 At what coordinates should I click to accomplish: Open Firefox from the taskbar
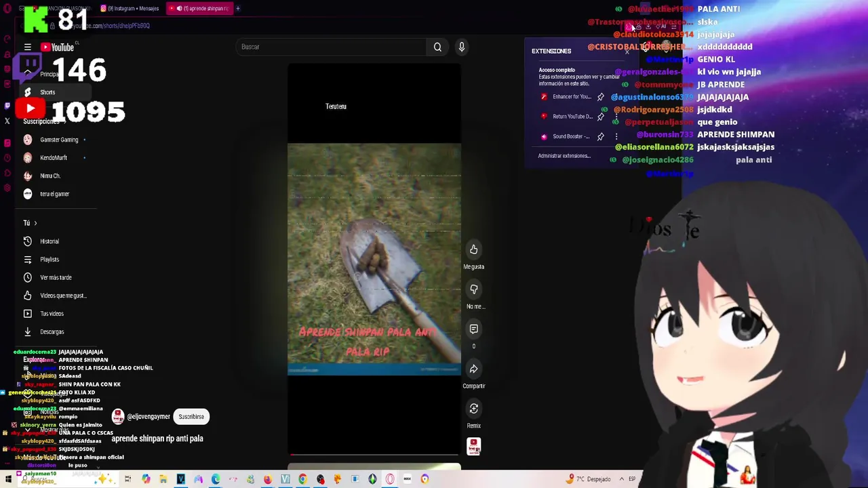[x=268, y=479]
